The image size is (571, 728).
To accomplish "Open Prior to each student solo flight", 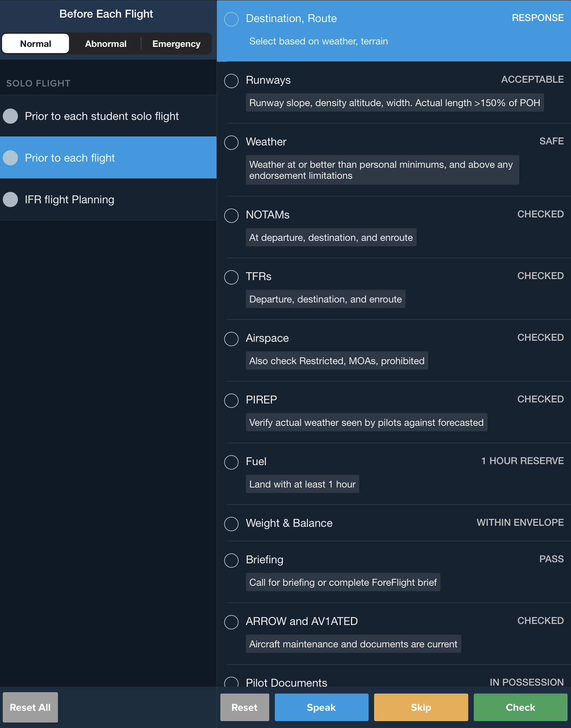I will pos(102,116).
